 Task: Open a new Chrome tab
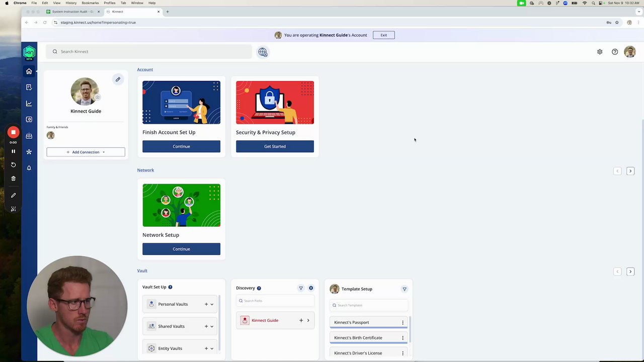[168, 12]
